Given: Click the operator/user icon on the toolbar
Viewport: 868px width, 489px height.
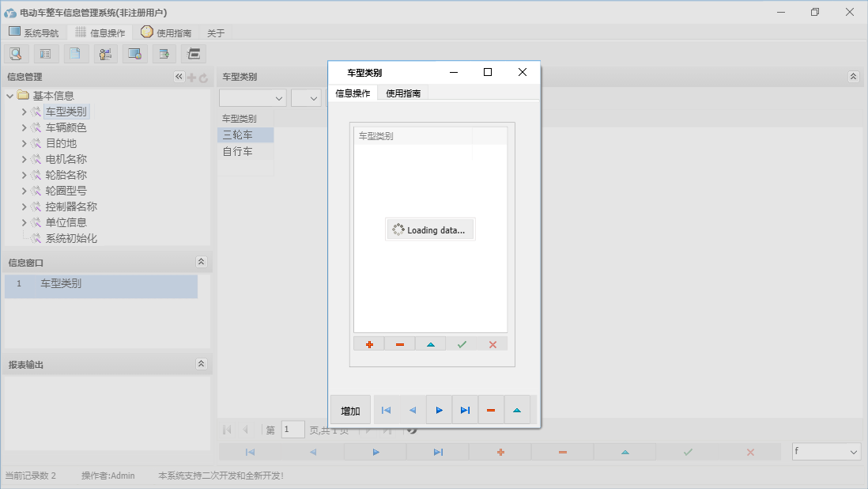Looking at the screenshot, I should coord(105,53).
